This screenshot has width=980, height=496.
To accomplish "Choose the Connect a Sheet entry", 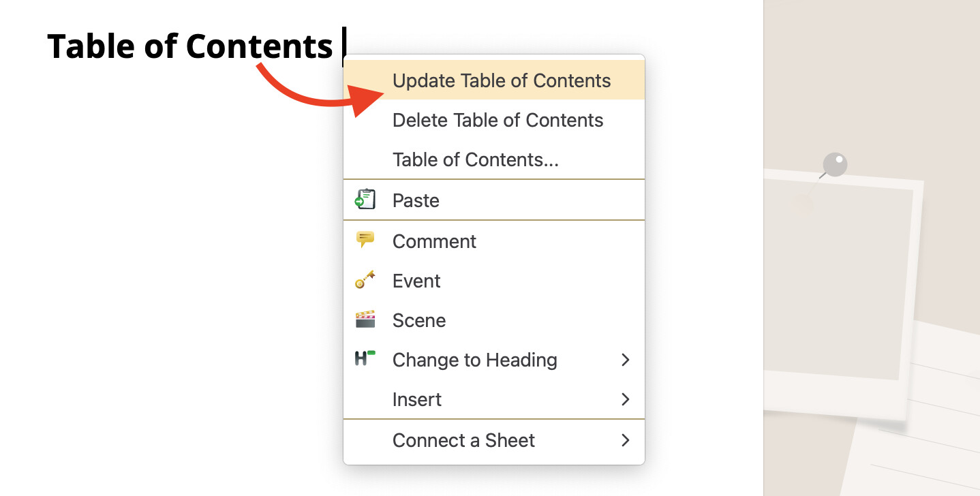I will pyautogui.click(x=494, y=440).
